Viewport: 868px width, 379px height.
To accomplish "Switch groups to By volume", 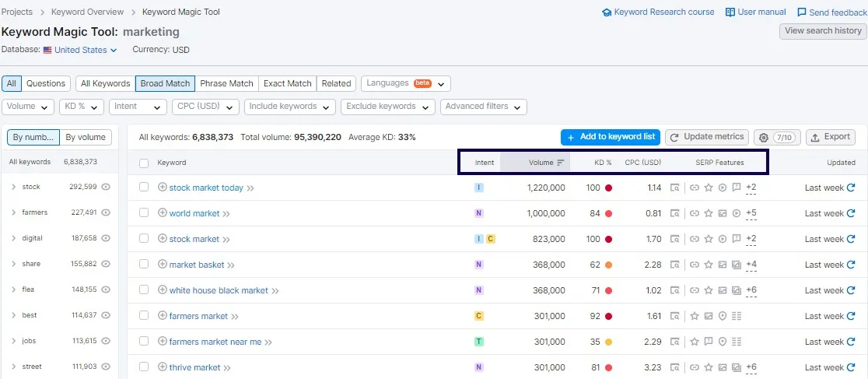I will click(86, 138).
